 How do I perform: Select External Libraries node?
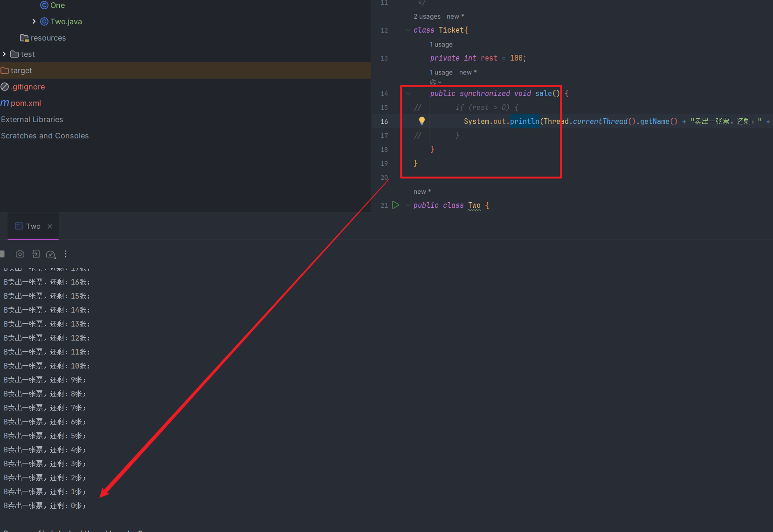coord(32,119)
